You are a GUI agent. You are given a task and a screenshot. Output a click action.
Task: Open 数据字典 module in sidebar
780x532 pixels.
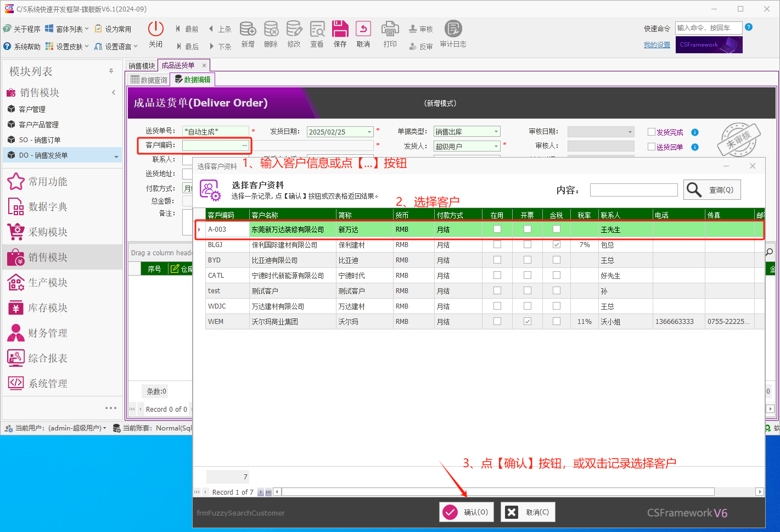coord(37,207)
